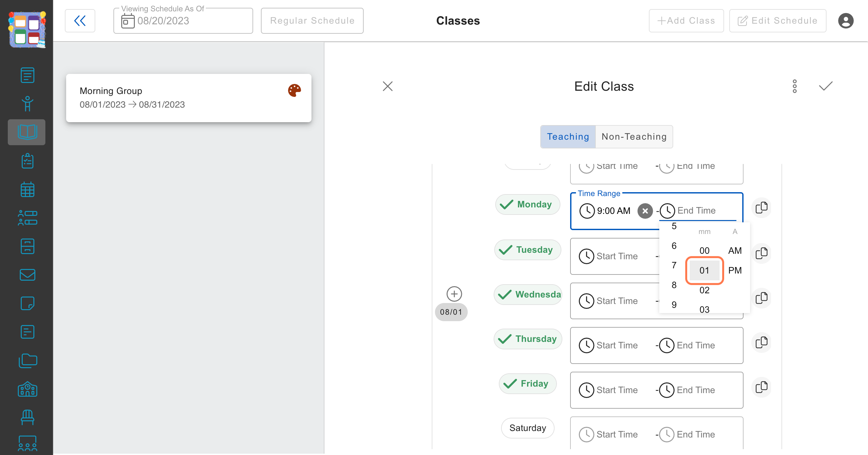The image size is (868, 455).
Task: Open the students figure sidebar icon
Action: [x=27, y=103]
